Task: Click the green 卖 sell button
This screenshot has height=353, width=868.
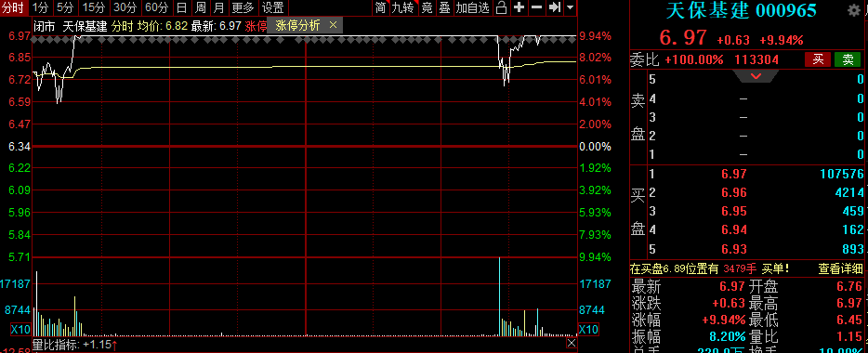Action: tap(848, 59)
